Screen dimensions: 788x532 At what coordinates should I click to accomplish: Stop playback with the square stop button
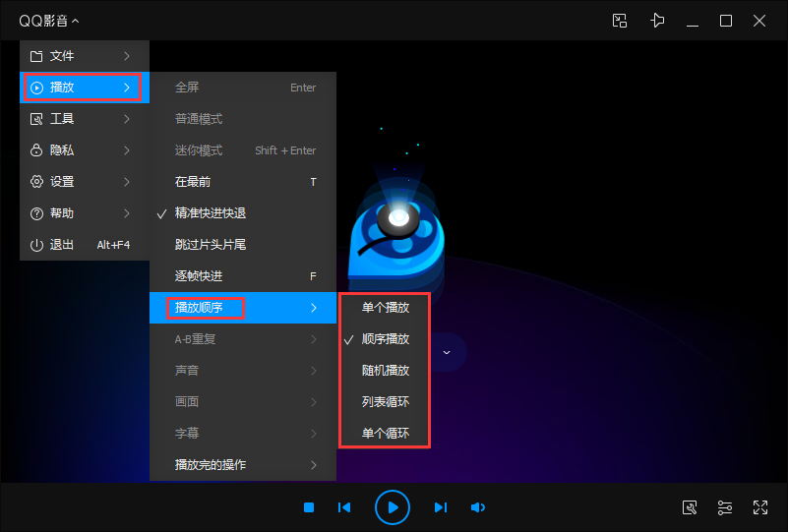tap(309, 507)
